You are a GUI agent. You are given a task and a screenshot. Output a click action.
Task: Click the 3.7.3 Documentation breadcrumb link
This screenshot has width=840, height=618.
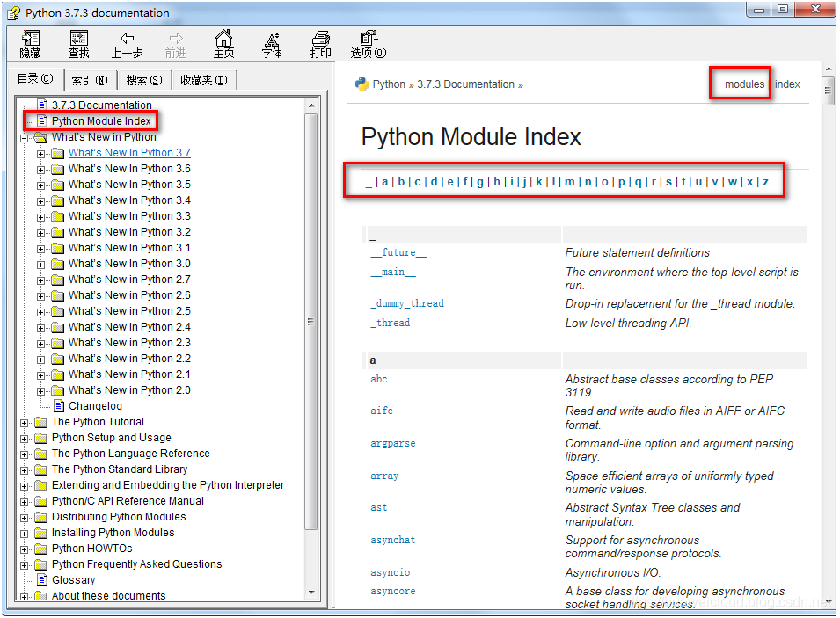[465, 84]
